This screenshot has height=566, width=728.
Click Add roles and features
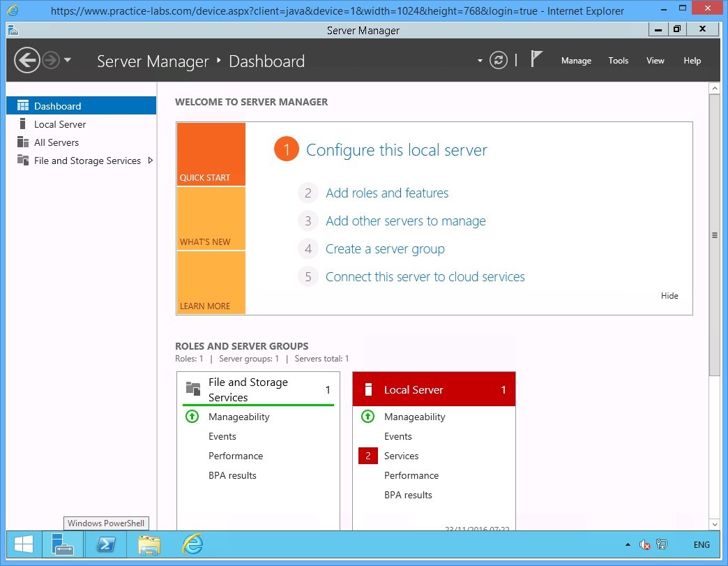point(387,193)
